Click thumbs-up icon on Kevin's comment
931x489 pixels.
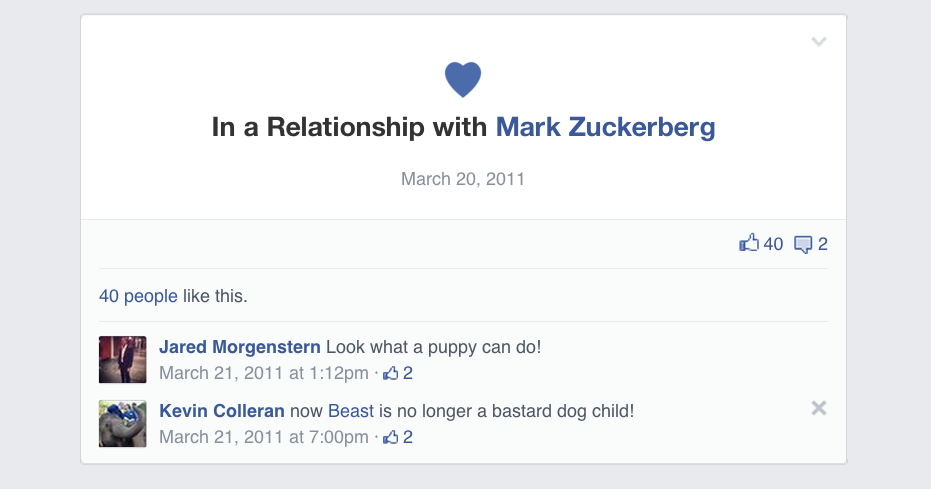click(x=391, y=437)
